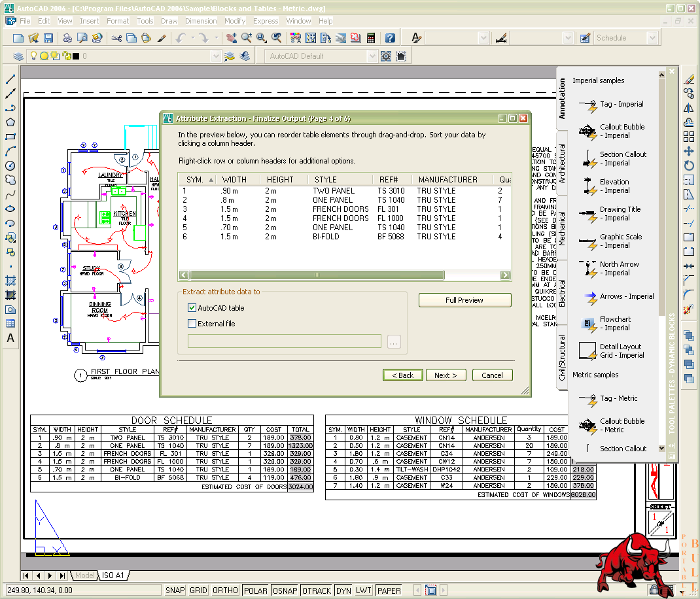
Task: Open the Express menu
Action: (x=266, y=21)
